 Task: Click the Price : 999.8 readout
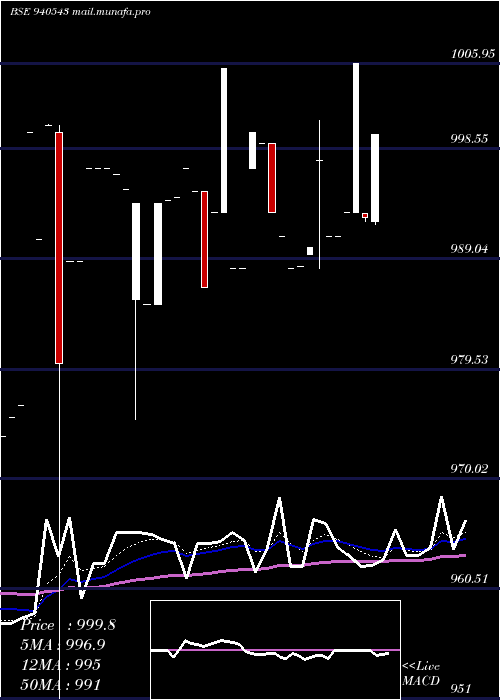pyautogui.click(x=68, y=625)
